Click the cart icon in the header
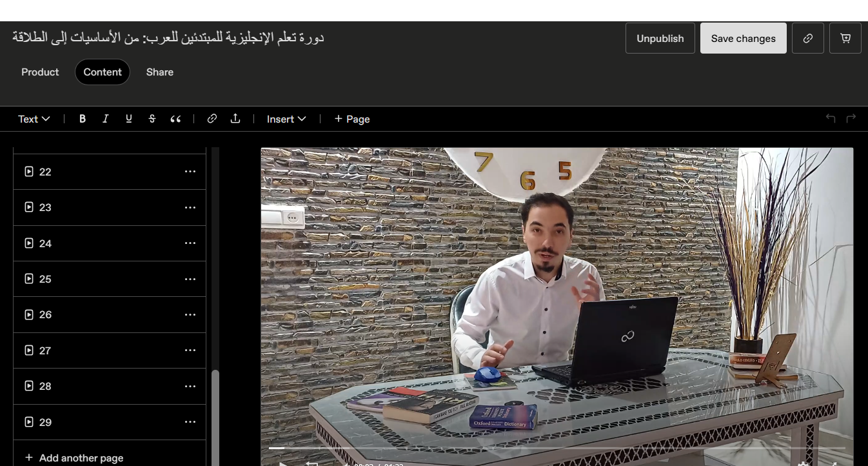 tap(845, 38)
